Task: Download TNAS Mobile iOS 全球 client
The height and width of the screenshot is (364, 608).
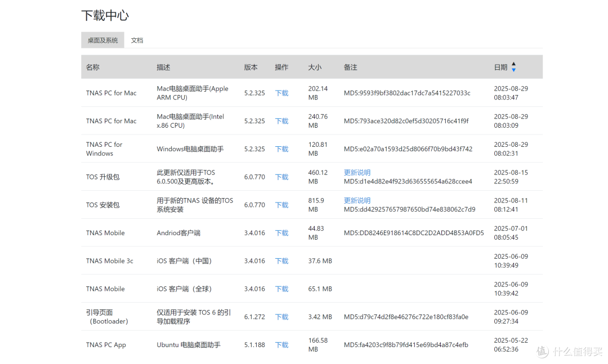Action: click(282, 289)
